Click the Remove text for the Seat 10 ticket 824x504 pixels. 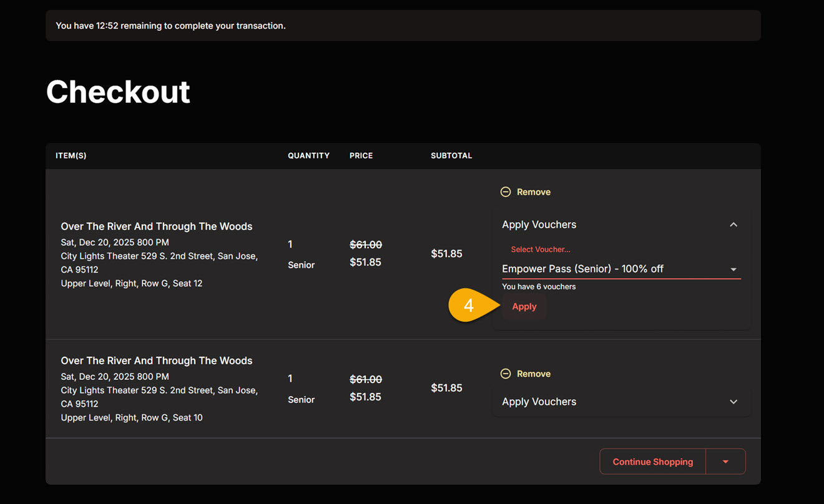click(x=533, y=374)
